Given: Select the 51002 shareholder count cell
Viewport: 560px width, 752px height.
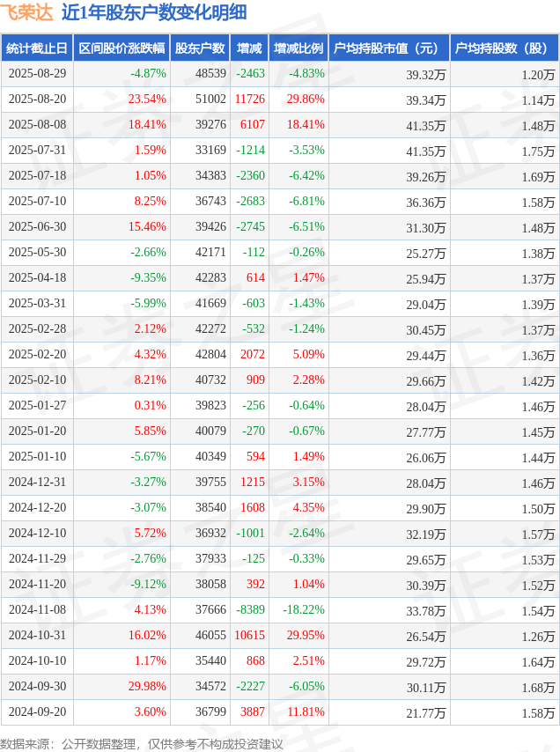Looking at the screenshot, I should 210,99.
